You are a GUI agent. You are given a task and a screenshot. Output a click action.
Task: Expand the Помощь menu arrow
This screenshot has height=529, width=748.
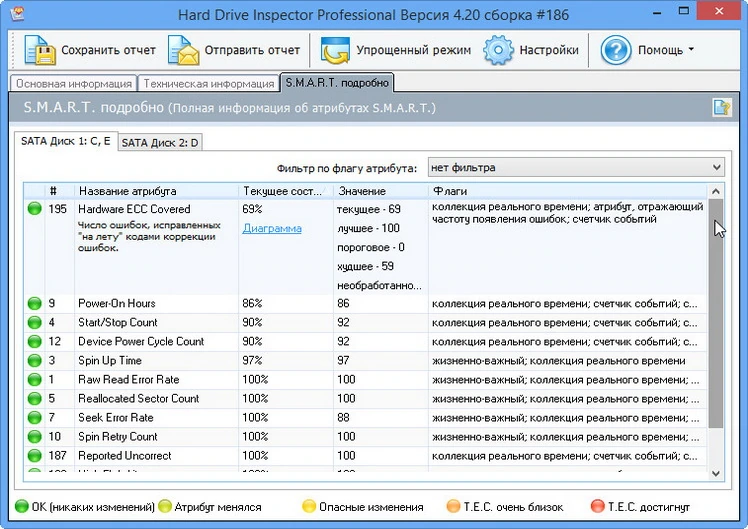[x=691, y=49]
